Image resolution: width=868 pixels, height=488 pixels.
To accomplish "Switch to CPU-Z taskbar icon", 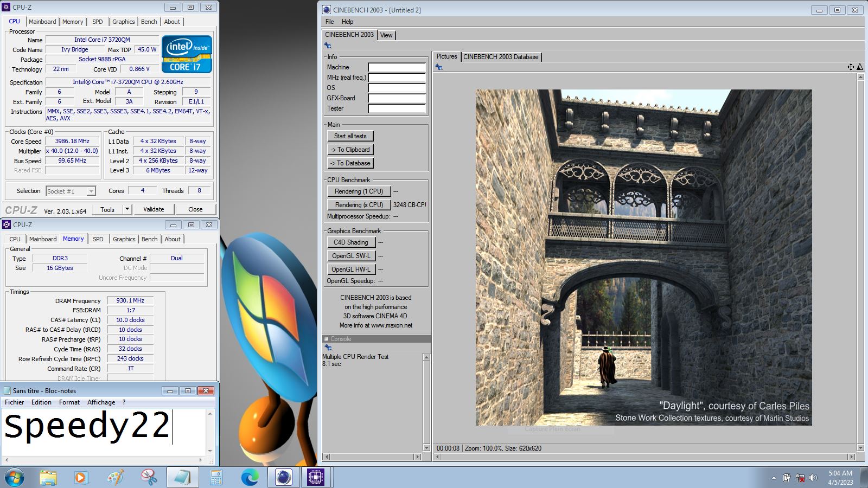I will (x=316, y=477).
